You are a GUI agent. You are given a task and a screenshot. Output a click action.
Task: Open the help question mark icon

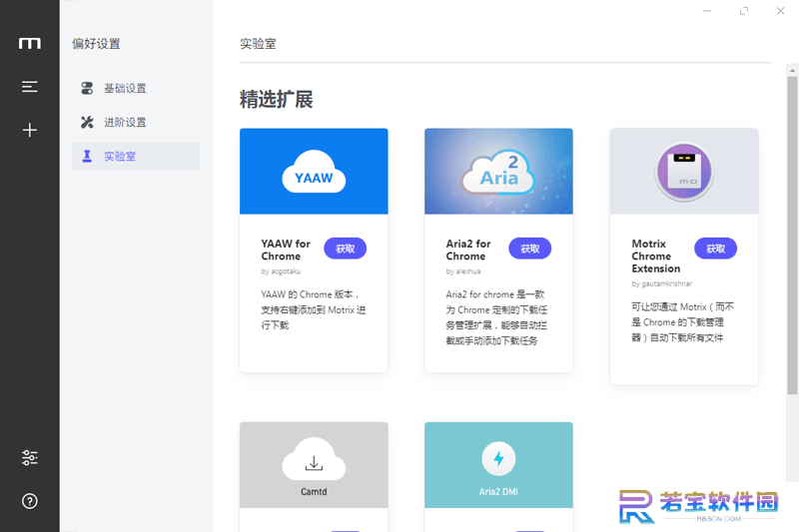[30, 501]
